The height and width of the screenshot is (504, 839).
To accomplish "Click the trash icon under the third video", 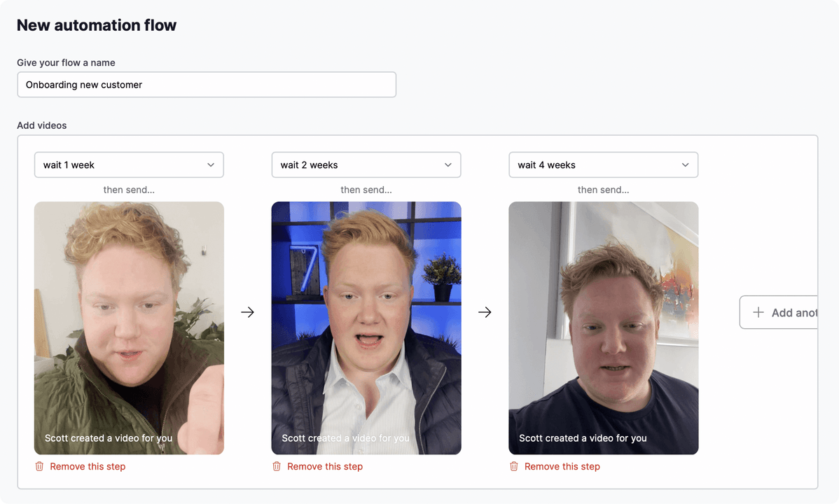I will (x=514, y=466).
